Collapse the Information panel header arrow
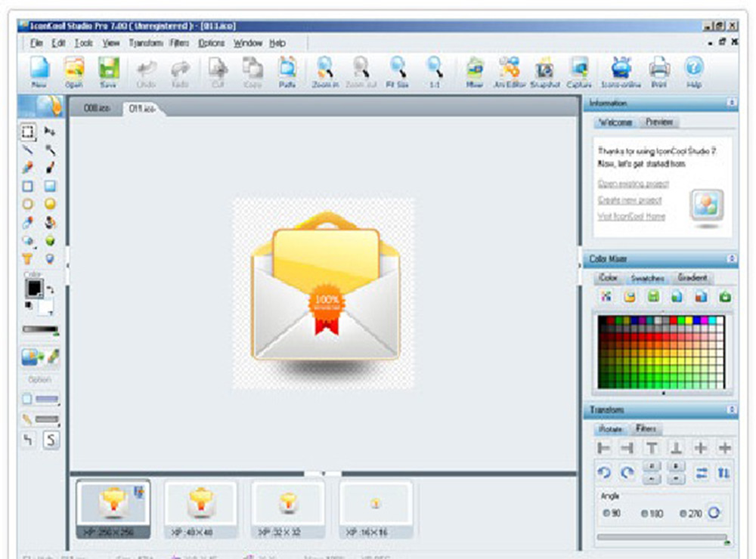 [731, 103]
